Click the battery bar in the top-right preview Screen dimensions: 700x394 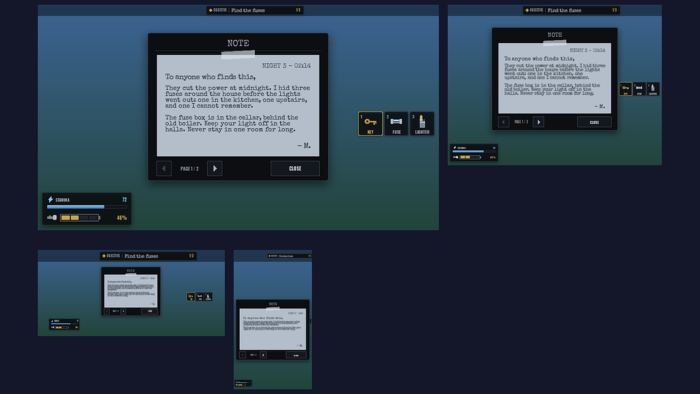[471, 157]
